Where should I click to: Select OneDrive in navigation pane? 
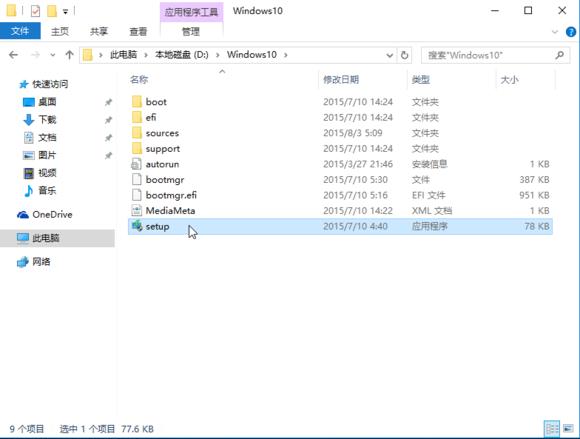point(52,215)
